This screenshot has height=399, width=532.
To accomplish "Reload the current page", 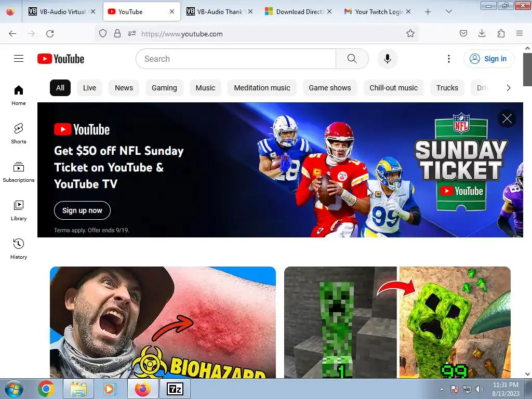I will pyautogui.click(x=50, y=34).
